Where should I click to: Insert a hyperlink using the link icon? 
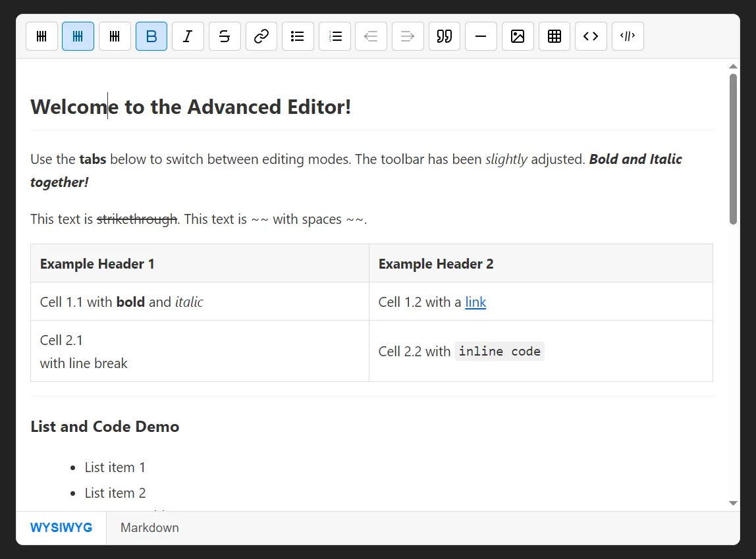click(261, 36)
